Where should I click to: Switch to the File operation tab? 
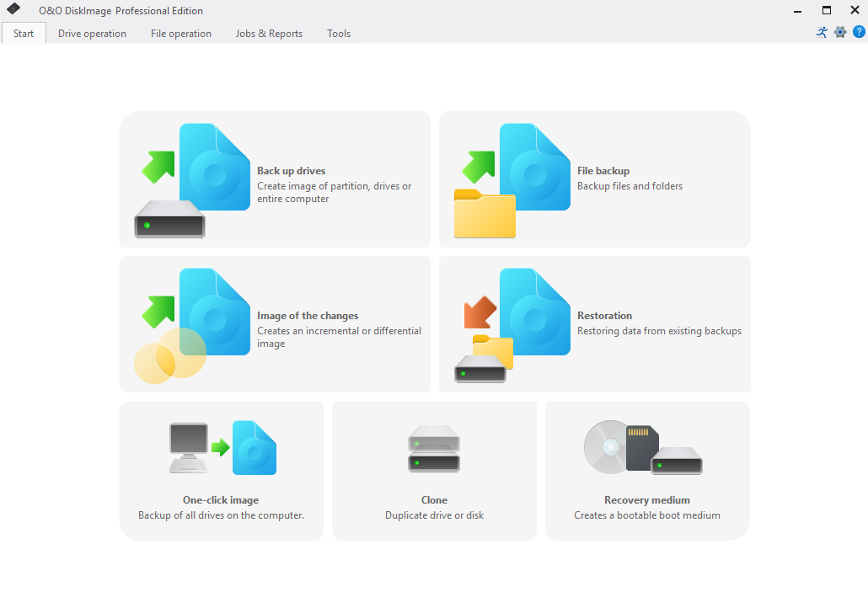[x=181, y=33]
